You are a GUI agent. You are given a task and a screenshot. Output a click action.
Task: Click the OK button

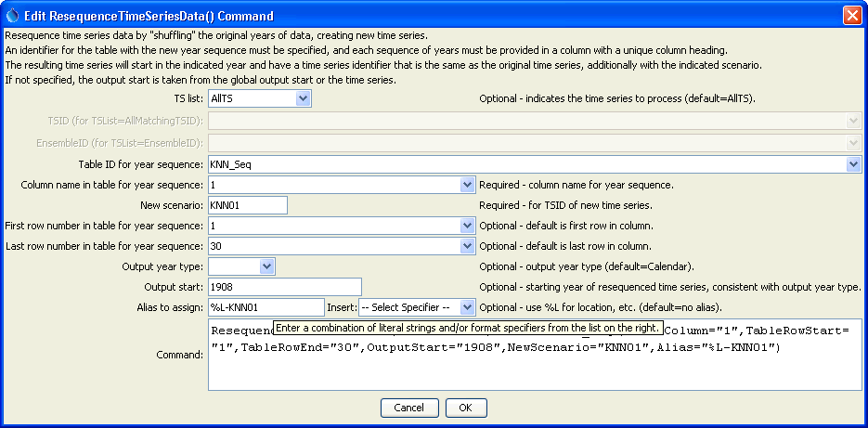coord(466,409)
